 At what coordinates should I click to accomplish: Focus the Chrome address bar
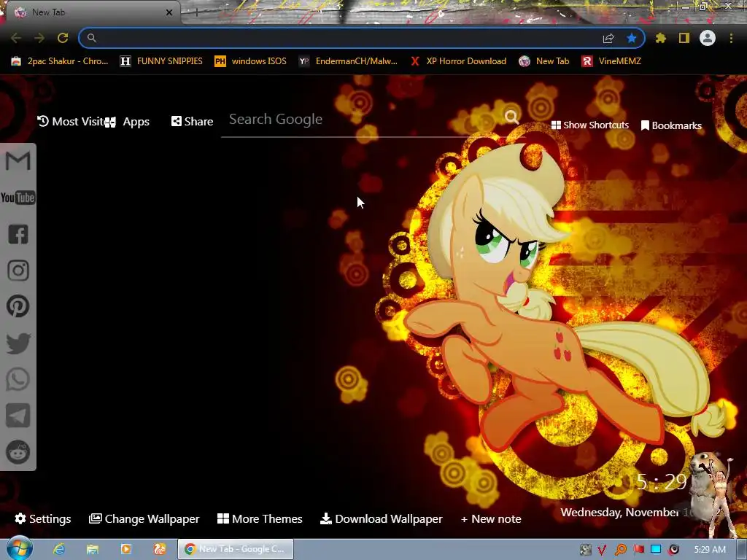(343, 38)
